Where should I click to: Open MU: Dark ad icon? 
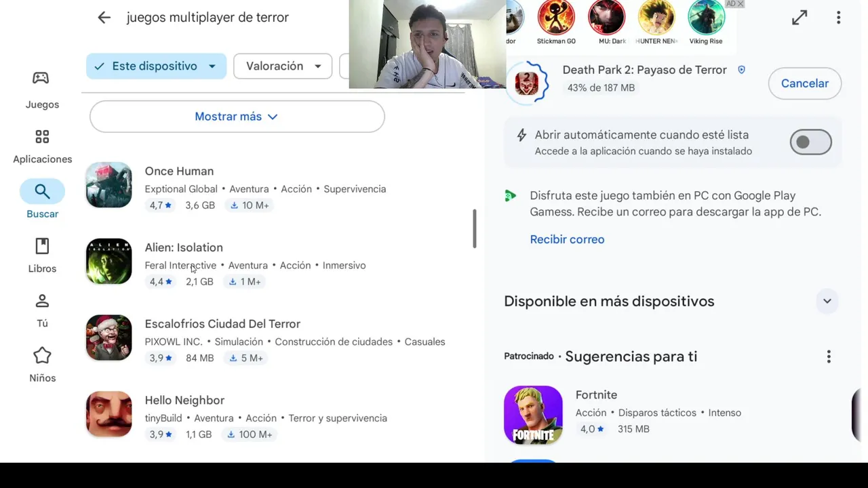coord(606,18)
